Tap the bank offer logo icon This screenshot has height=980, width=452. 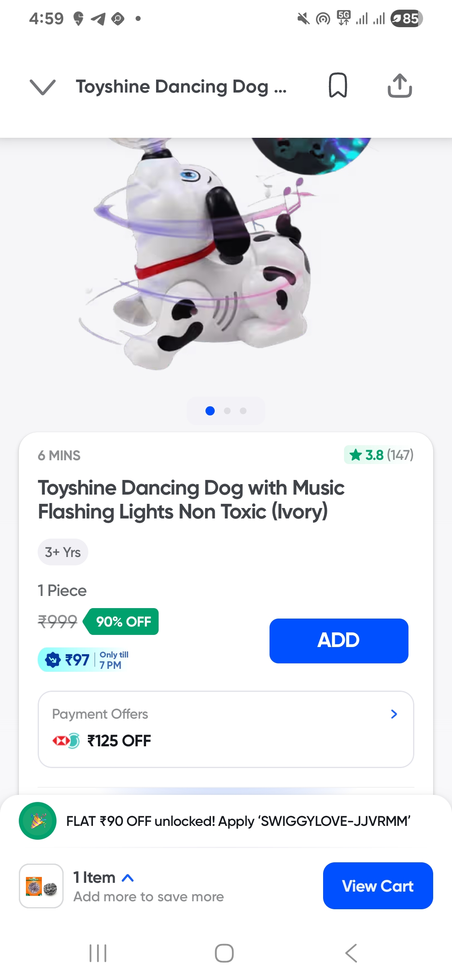point(66,740)
